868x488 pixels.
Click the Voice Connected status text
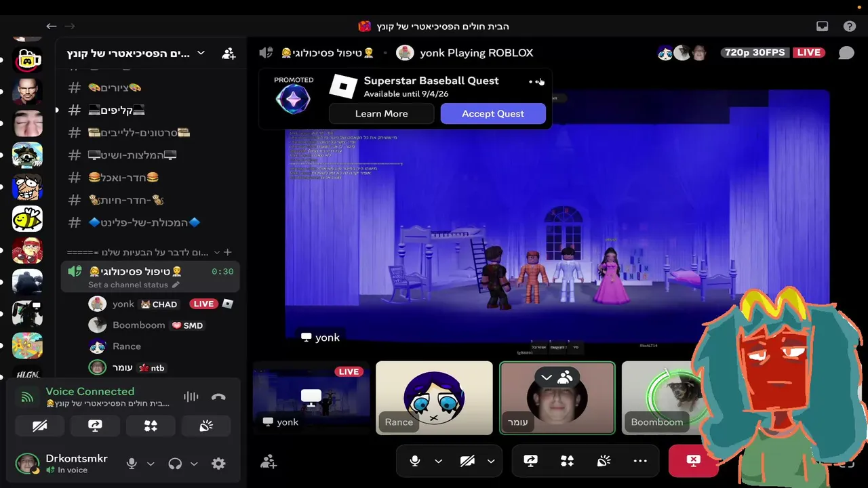(90, 391)
